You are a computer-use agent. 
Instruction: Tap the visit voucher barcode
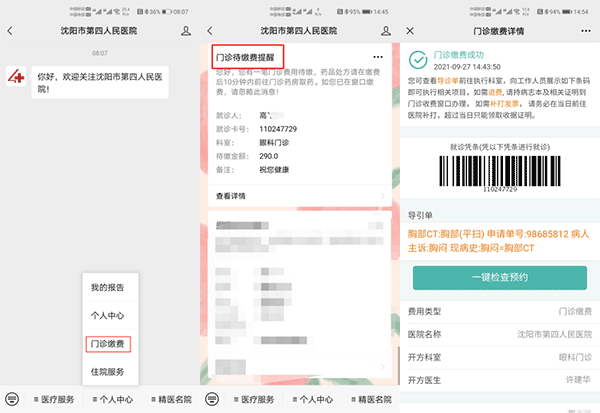[x=500, y=173]
